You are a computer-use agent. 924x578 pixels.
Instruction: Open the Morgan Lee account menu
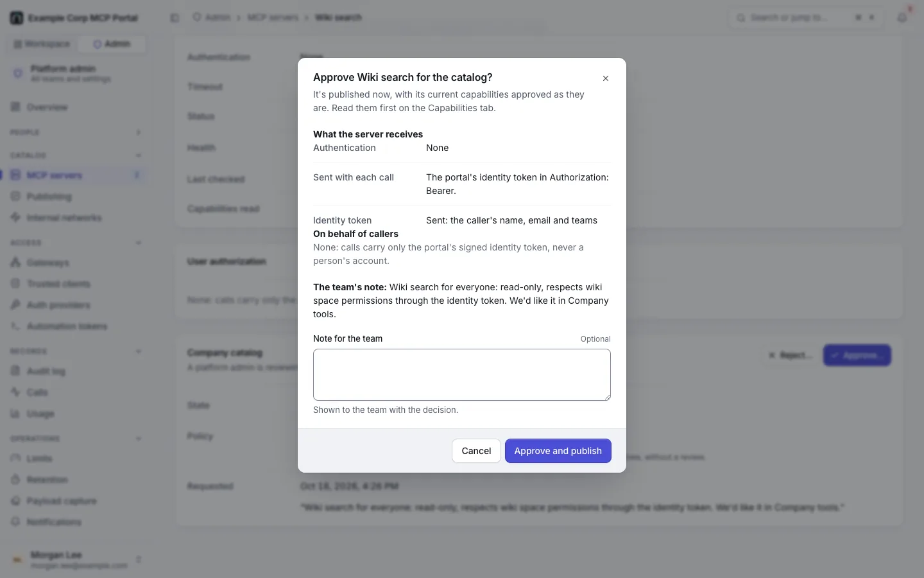(x=77, y=559)
